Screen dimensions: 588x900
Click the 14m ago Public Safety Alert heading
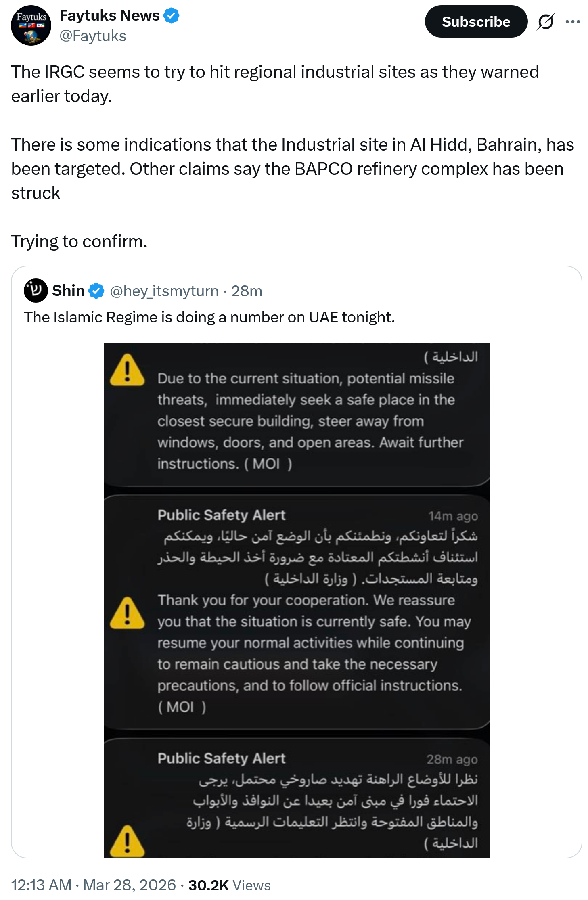[222, 515]
